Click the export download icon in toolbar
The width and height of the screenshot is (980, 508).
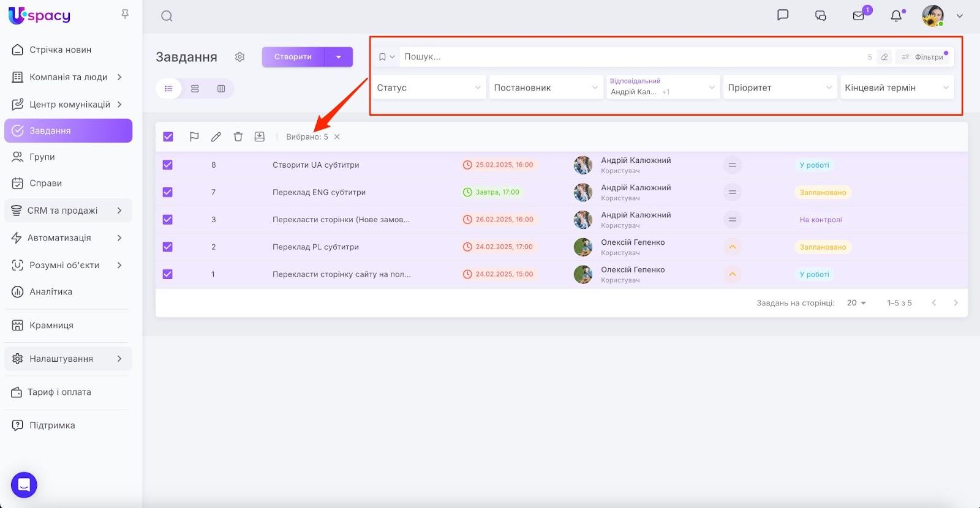(260, 137)
